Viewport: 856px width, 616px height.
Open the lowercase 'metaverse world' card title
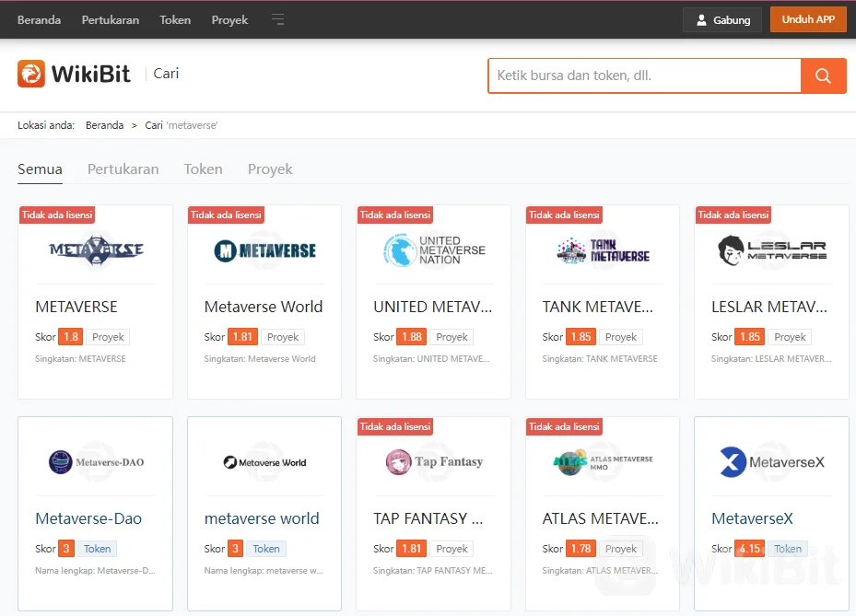262,518
